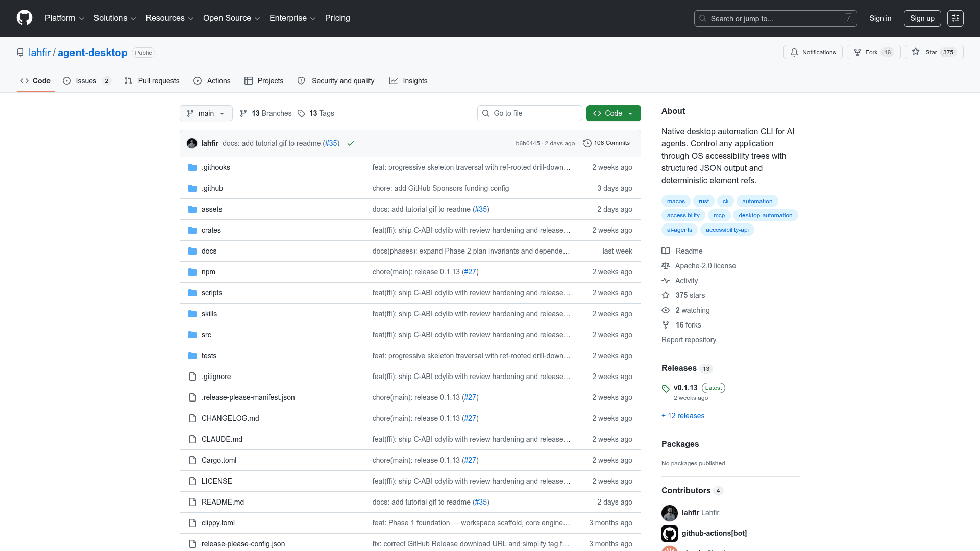Open the Readme link in About

coord(682,251)
